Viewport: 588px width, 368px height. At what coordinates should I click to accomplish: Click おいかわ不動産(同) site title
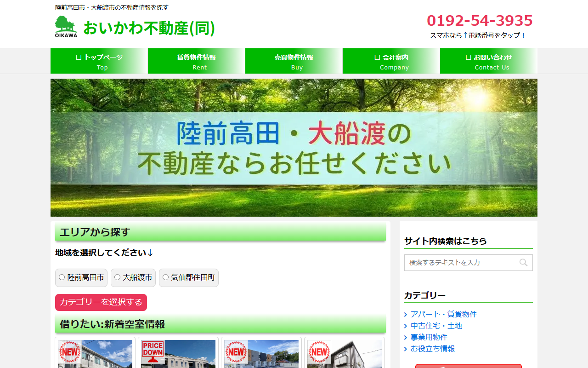click(x=149, y=28)
